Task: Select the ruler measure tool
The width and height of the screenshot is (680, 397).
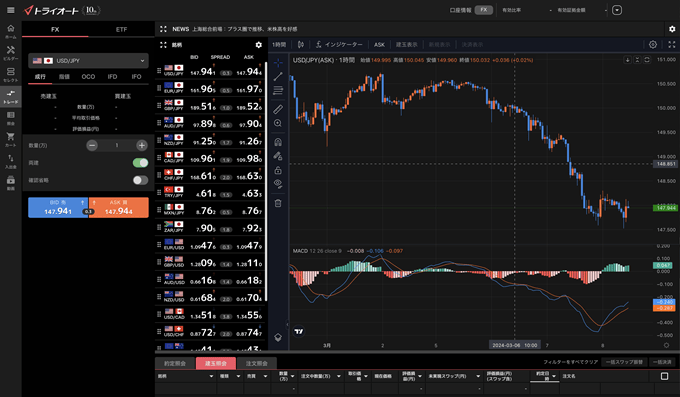Action: 278,109
